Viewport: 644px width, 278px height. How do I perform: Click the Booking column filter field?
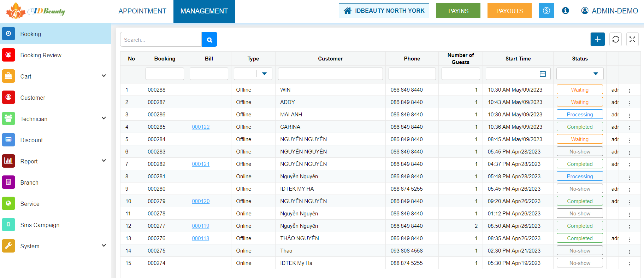coord(165,74)
